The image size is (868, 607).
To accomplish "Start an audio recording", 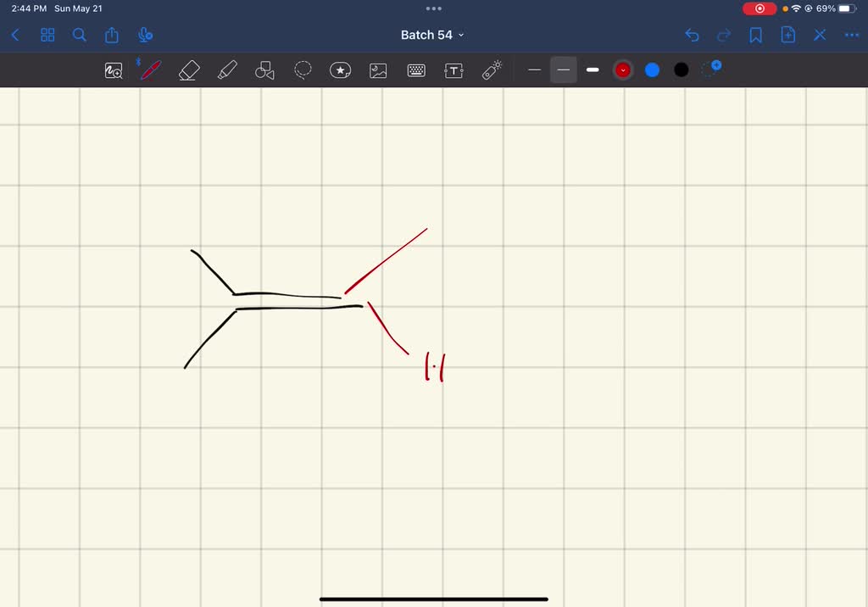I will [145, 35].
